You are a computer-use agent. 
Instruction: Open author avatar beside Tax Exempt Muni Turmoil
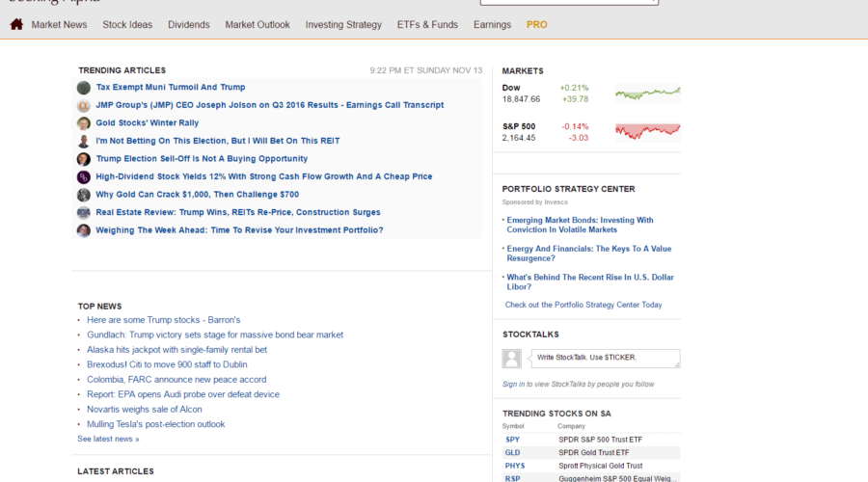[x=84, y=88]
